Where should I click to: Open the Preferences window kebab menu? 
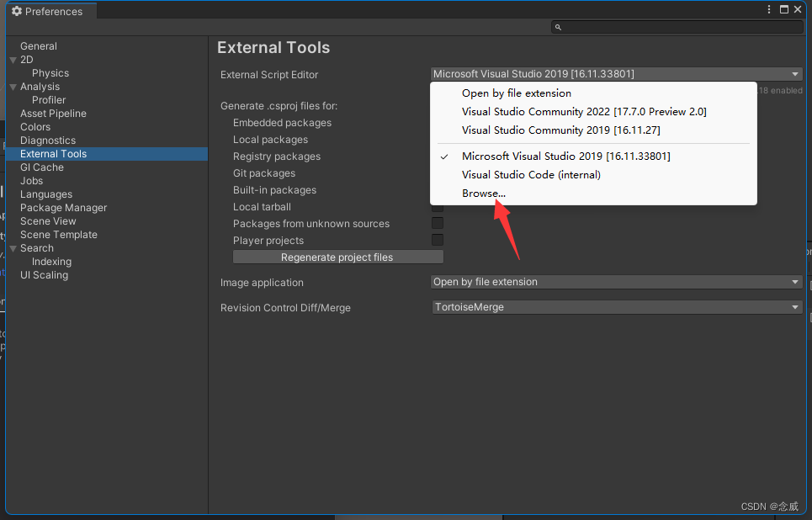(769, 10)
